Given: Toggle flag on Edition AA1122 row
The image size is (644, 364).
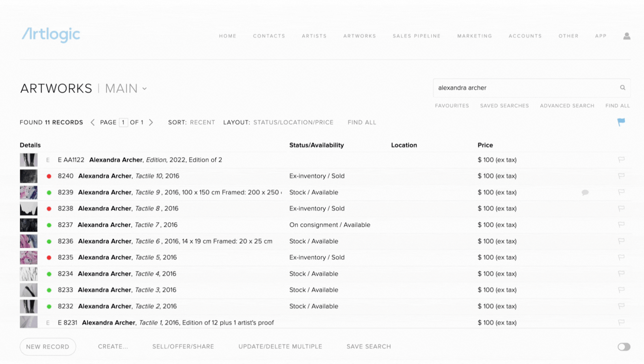Looking at the screenshot, I should 621,159.
